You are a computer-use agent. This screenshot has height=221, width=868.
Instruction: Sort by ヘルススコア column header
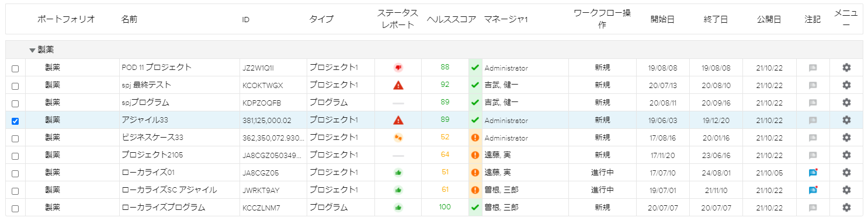pos(452,19)
